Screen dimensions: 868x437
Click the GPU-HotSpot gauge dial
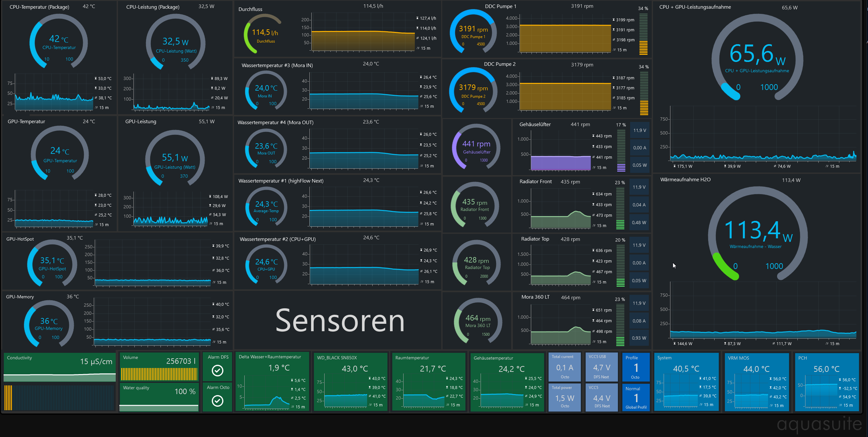52,263
